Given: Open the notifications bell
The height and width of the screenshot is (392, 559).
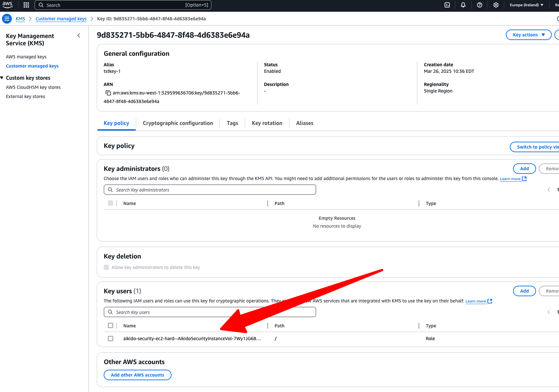Looking at the screenshot, I should click(463, 5).
